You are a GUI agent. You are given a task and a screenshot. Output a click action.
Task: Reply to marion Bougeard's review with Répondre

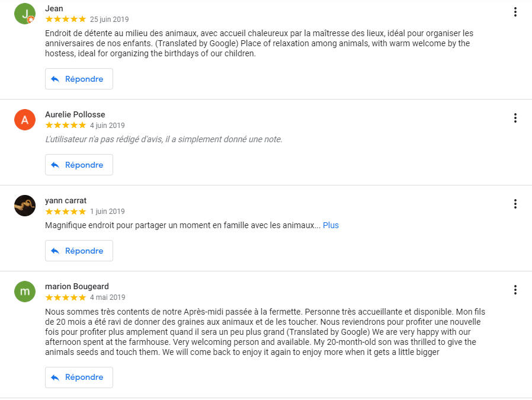79,377
